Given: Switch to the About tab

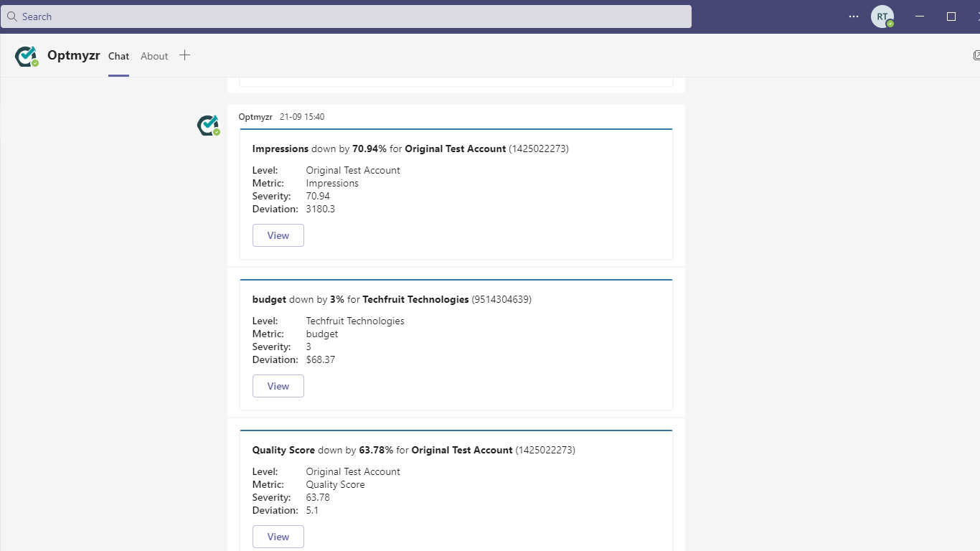Looking at the screenshot, I should [x=154, y=56].
